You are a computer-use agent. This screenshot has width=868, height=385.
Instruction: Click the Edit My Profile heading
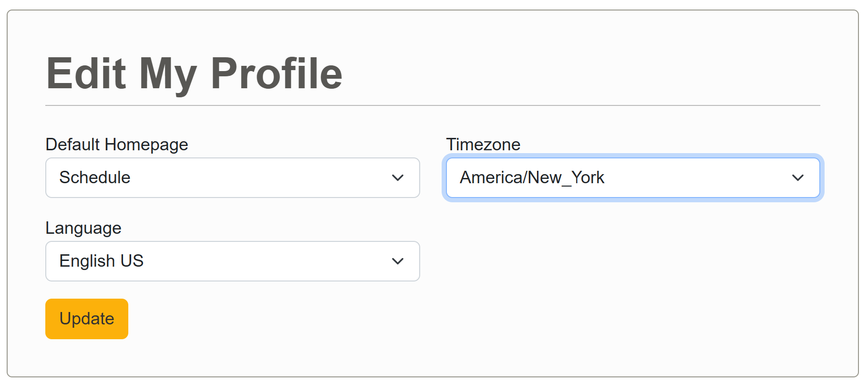point(194,73)
